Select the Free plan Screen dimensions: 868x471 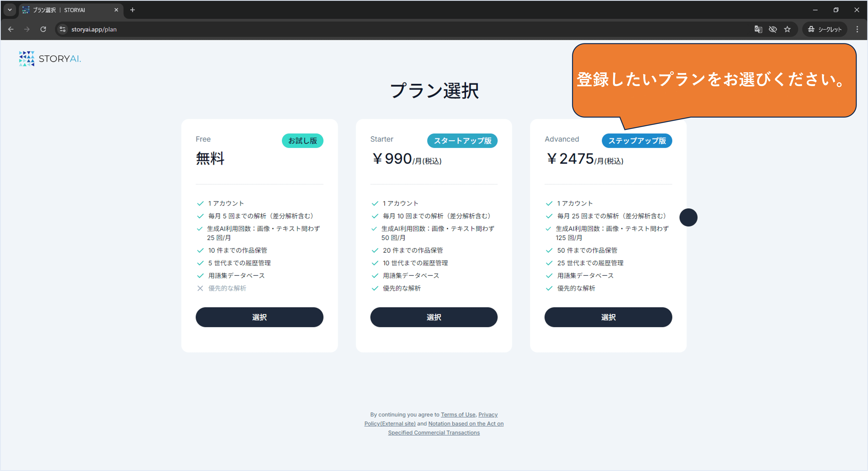pyautogui.click(x=260, y=317)
